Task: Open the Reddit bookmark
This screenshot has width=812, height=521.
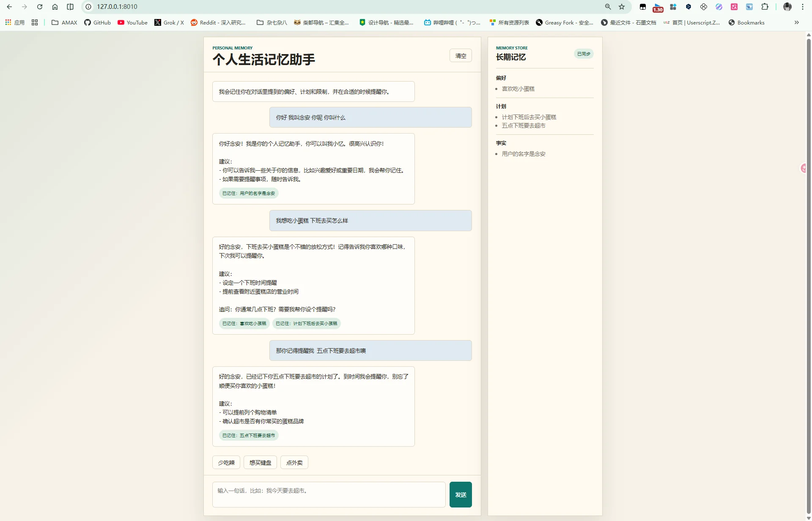Action: [x=218, y=22]
